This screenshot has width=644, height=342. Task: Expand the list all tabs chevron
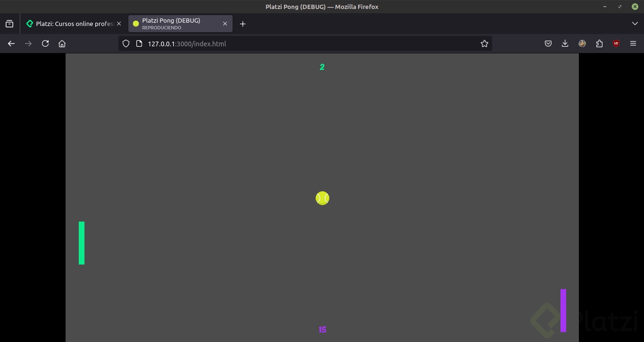pyautogui.click(x=635, y=24)
